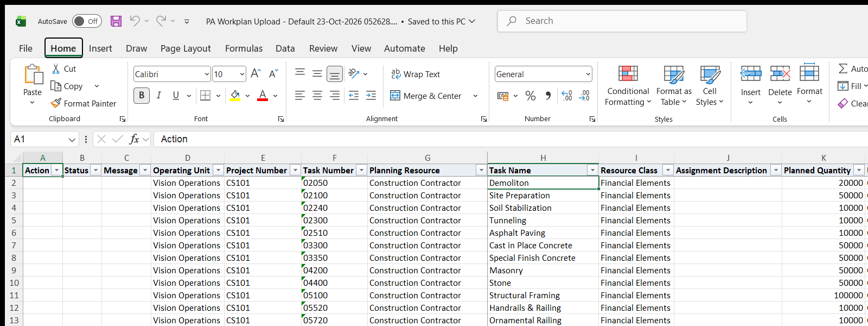Click Insert cells button

click(751, 85)
